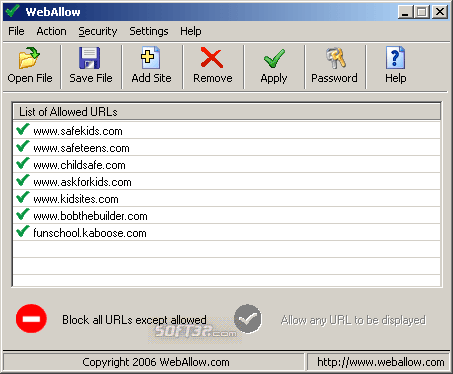Click the gray Allow any URL checkmark icon
The image size is (453, 374).
[248, 319]
